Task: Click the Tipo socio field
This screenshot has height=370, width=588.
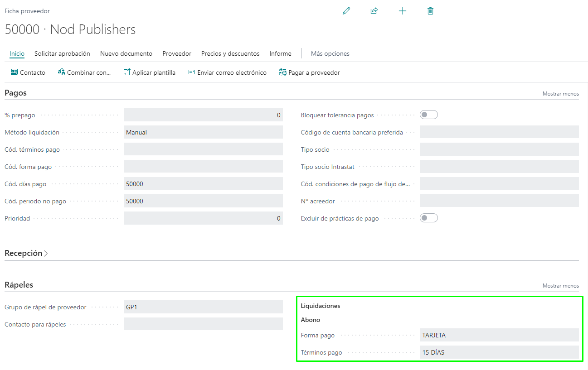Action: click(x=499, y=149)
